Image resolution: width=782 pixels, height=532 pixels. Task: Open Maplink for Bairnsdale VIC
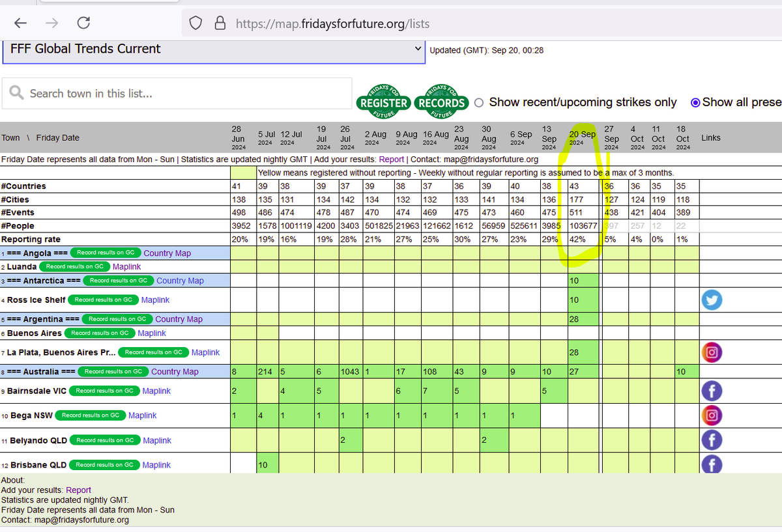(156, 391)
